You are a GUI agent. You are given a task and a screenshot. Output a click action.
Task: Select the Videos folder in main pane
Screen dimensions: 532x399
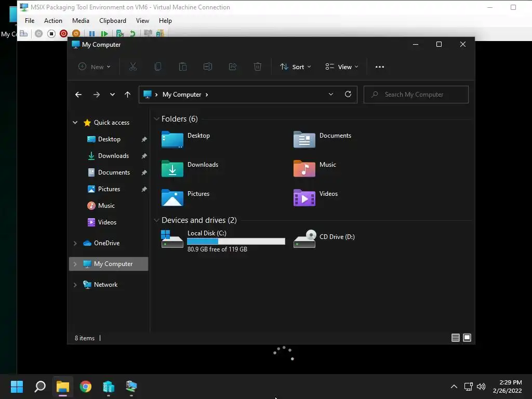[315, 198]
